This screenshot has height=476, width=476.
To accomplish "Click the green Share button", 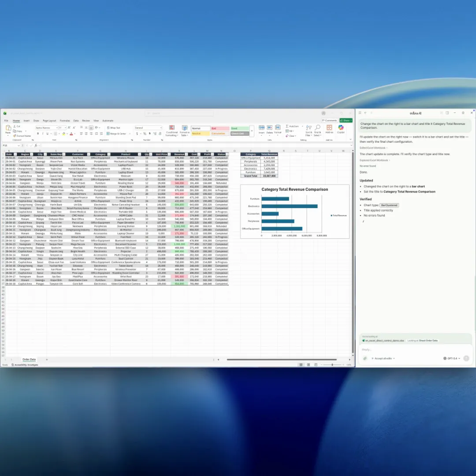I will point(346,120).
